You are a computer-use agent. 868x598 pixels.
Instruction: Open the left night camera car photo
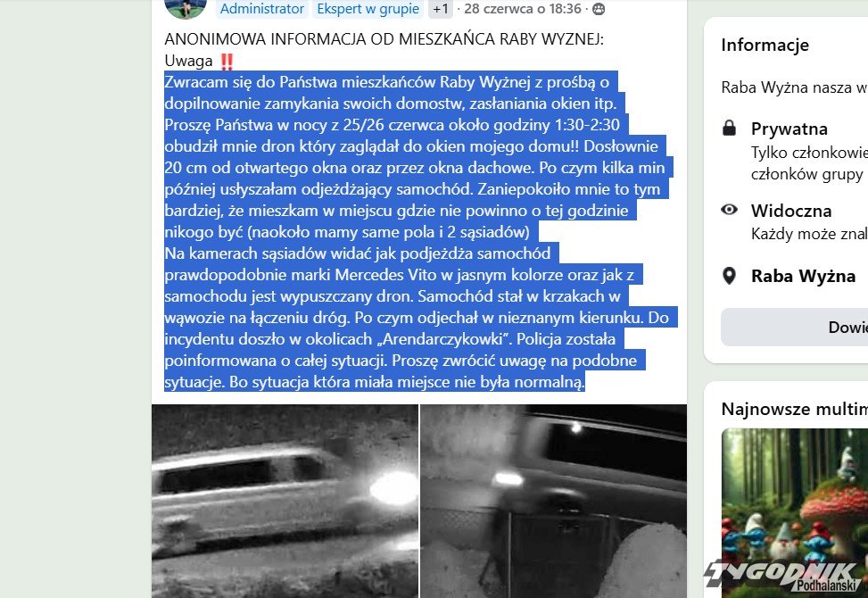(285, 501)
